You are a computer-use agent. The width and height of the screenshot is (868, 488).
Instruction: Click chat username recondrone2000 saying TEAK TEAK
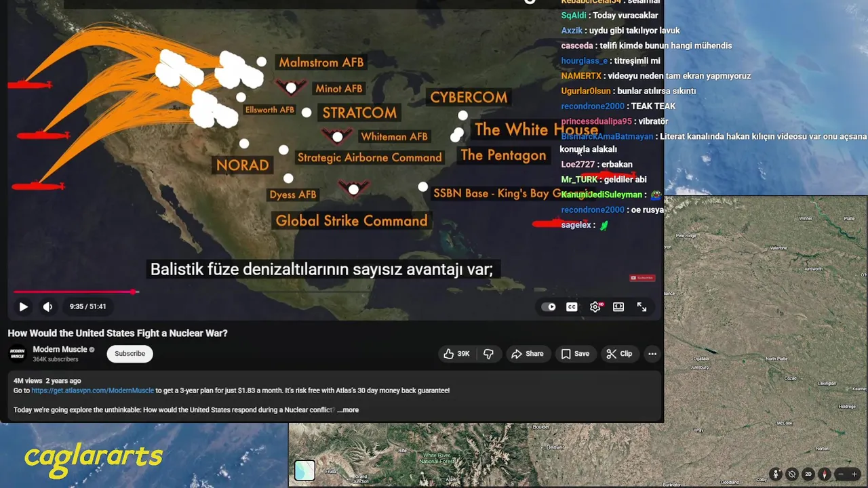click(x=593, y=106)
